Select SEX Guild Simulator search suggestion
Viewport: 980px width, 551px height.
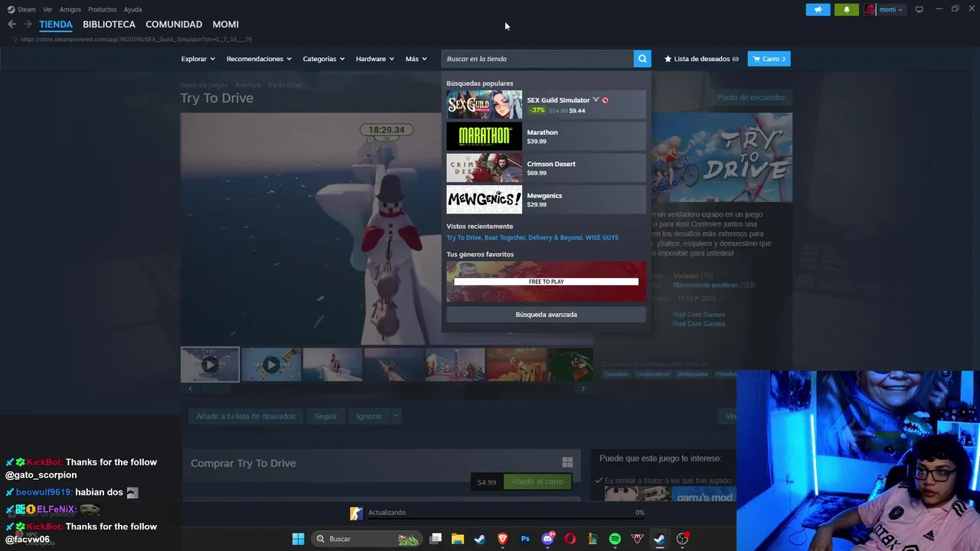tap(546, 105)
